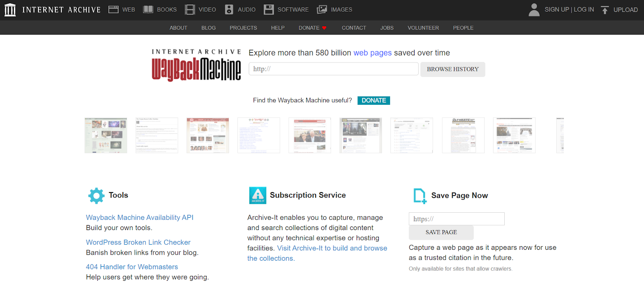
Task: Click the gear icon beside Tools
Action: click(96, 195)
